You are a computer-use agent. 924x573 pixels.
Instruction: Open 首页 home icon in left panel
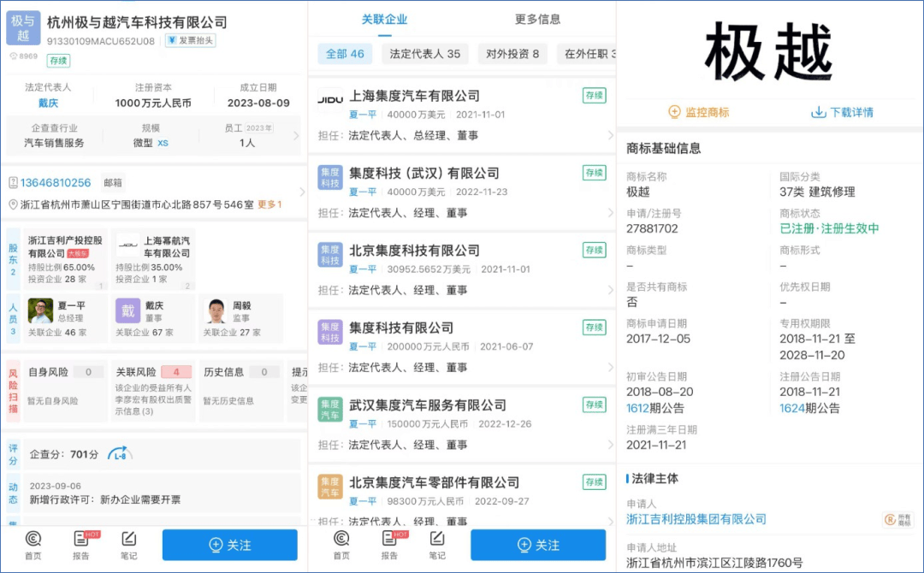[33, 546]
